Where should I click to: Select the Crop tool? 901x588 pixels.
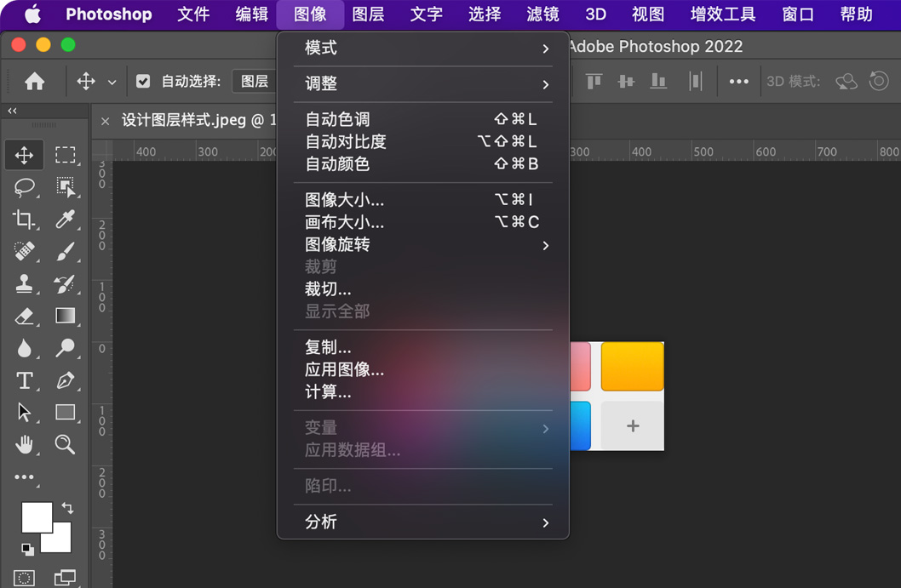click(24, 220)
